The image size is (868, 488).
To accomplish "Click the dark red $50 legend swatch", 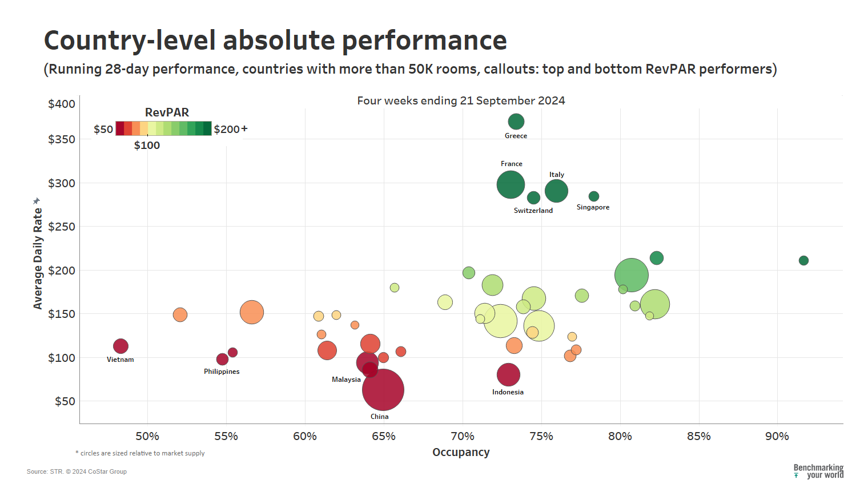I will point(120,128).
